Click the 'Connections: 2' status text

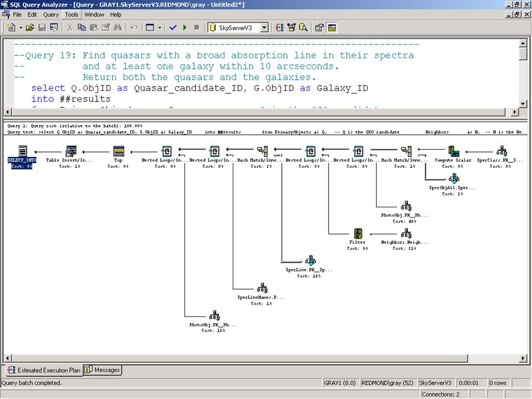coord(441,394)
